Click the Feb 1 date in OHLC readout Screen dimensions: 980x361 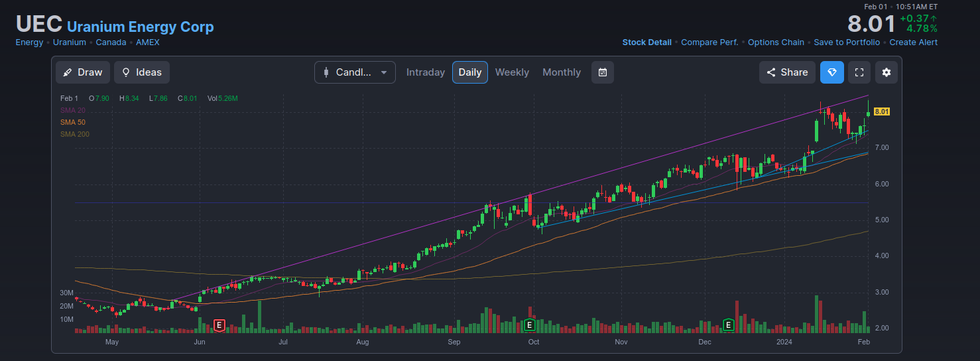point(69,98)
